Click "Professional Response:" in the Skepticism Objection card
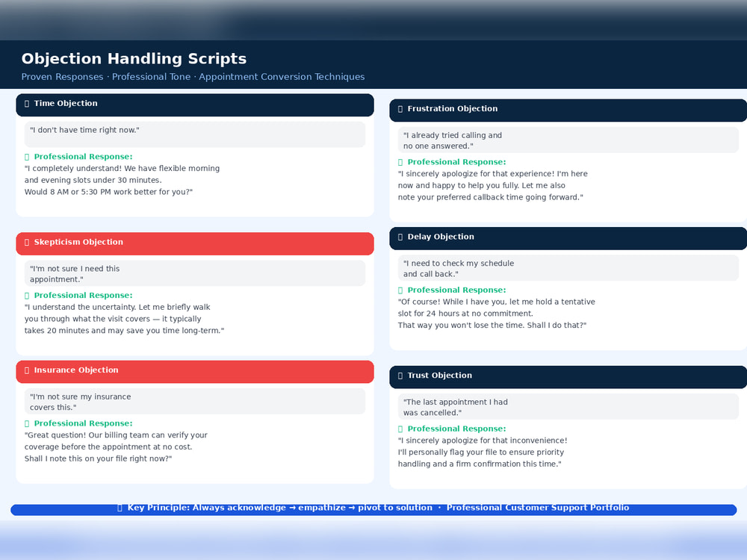 tap(84, 295)
